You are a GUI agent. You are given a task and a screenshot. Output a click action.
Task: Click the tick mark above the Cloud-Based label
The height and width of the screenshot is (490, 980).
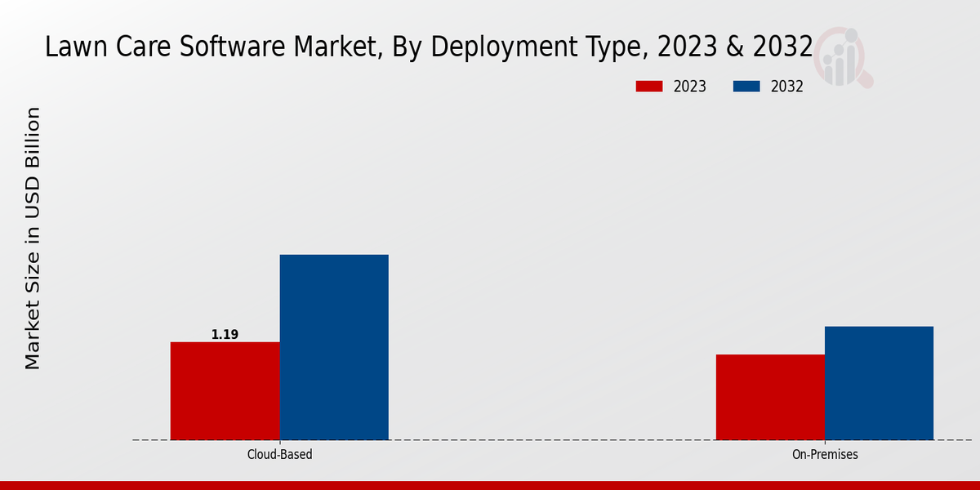[279, 443]
